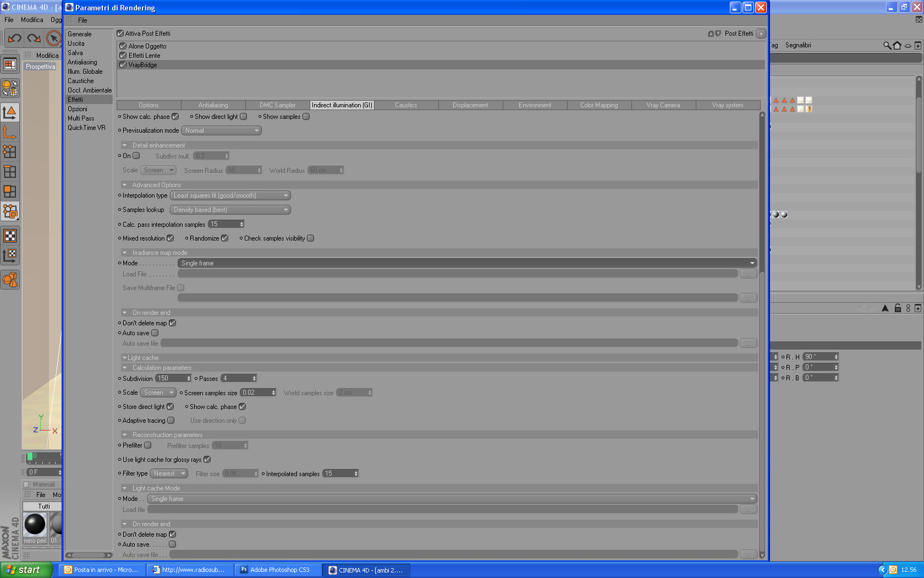Open the Post Effetti arrow button
The height and width of the screenshot is (578, 924).
(761, 34)
